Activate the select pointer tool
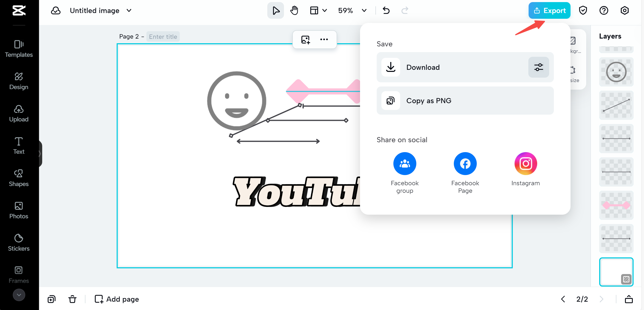644x310 pixels. coord(276,11)
